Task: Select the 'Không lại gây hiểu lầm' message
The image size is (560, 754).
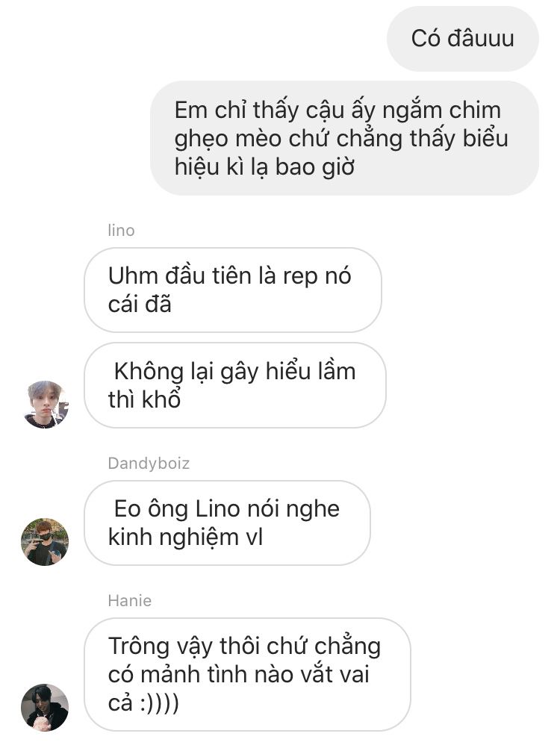Action: pyautogui.click(x=234, y=385)
